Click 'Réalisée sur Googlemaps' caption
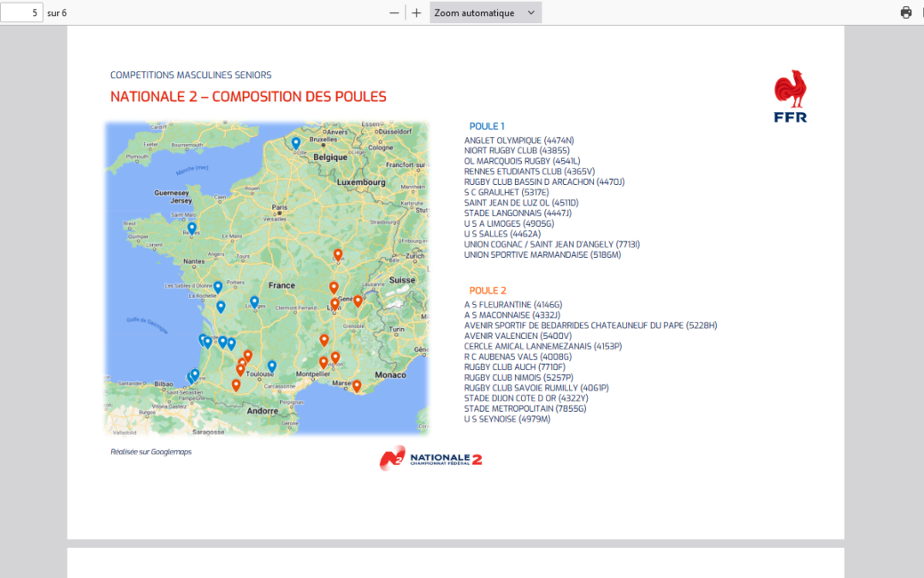 pos(151,452)
